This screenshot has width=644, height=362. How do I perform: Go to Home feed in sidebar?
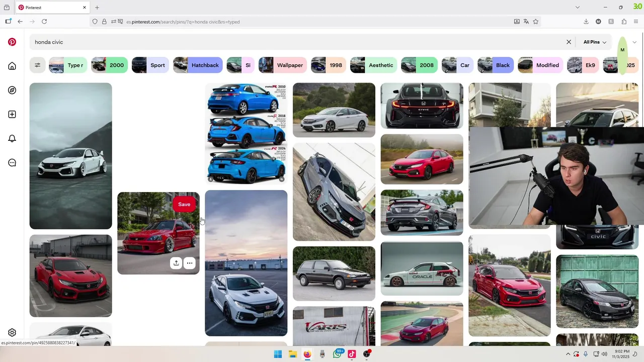pyautogui.click(x=12, y=66)
